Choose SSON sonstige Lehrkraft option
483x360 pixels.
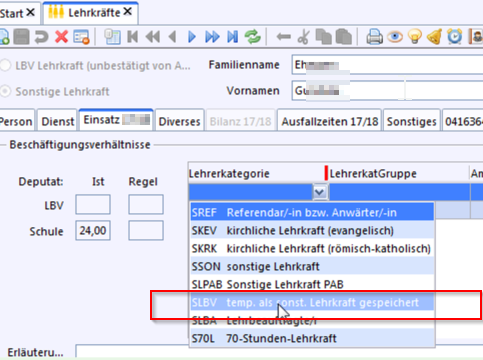(312, 266)
